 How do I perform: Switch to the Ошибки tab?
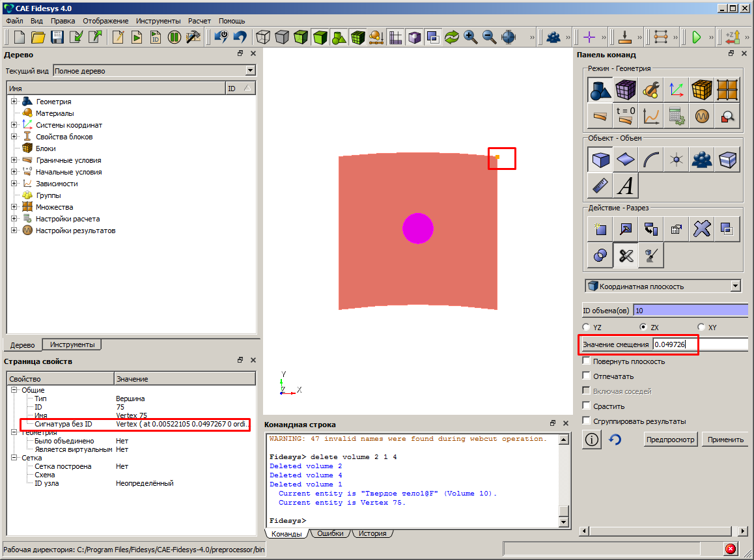pos(330,533)
